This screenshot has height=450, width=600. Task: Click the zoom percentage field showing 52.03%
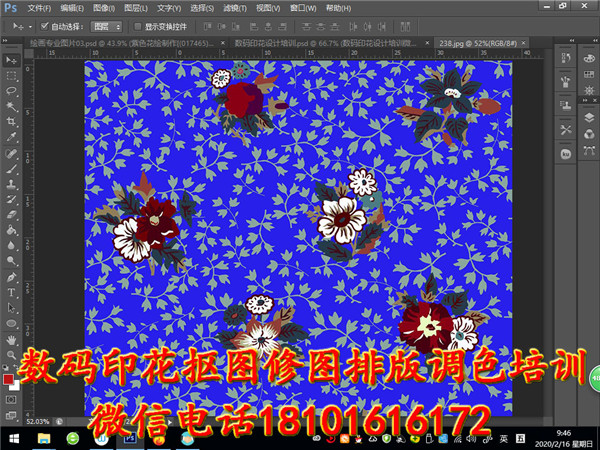38,421
